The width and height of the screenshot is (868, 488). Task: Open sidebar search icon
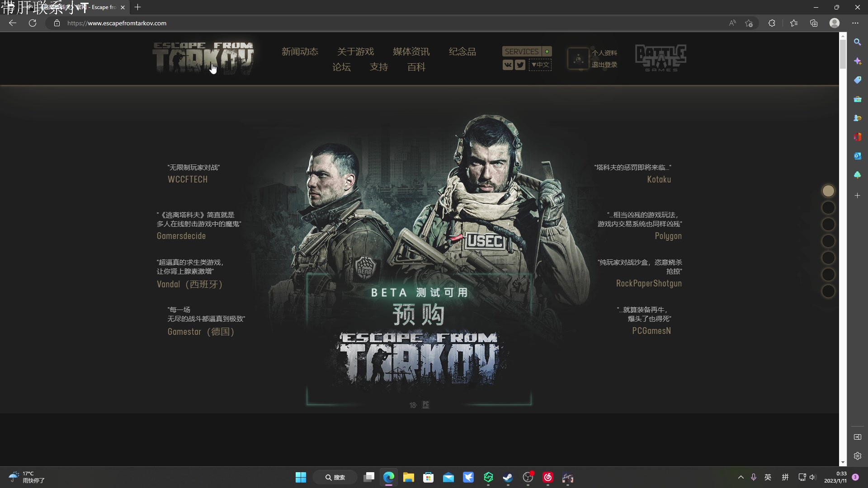[x=858, y=42]
